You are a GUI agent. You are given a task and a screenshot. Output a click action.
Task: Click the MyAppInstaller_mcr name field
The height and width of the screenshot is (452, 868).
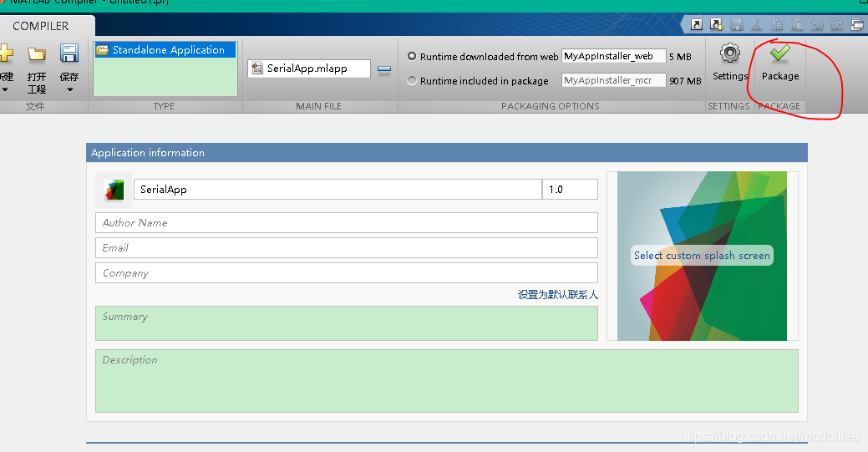click(x=613, y=80)
